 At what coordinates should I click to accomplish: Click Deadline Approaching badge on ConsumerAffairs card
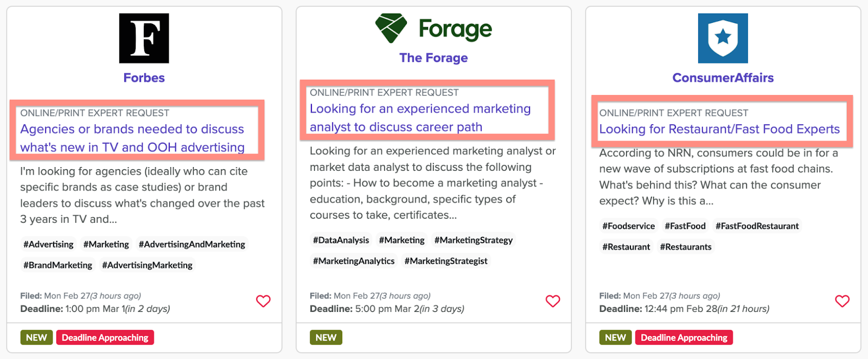[x=684, y=337]
